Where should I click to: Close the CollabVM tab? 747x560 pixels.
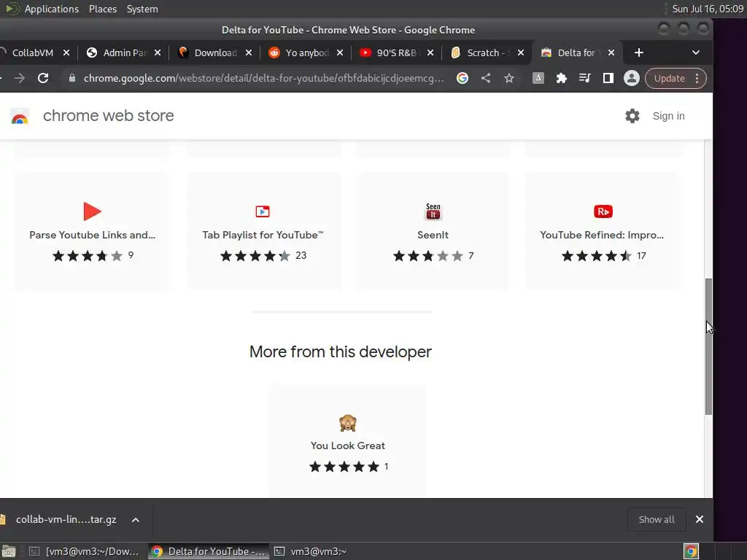(x=66, y=52)
